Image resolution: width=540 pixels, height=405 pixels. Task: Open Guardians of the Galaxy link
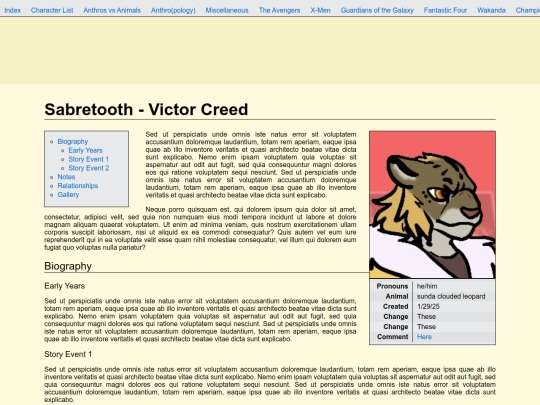pyautogui.click(x=377, y=10)
